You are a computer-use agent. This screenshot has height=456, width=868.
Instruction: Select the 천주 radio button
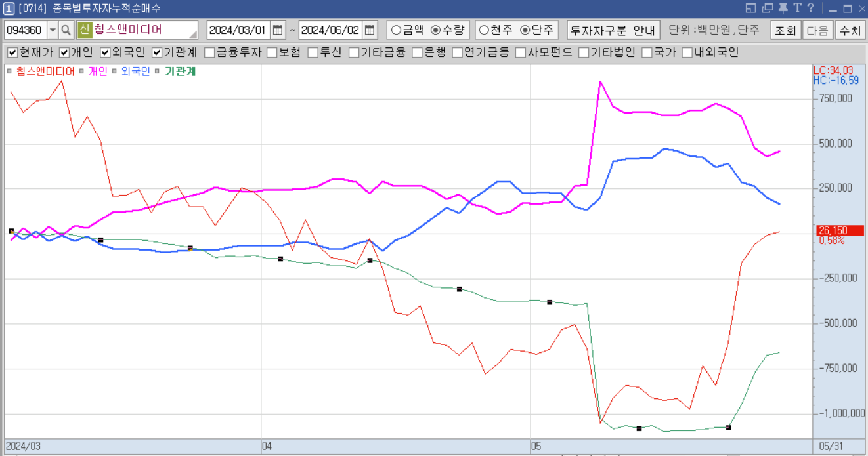coord(484,30)
